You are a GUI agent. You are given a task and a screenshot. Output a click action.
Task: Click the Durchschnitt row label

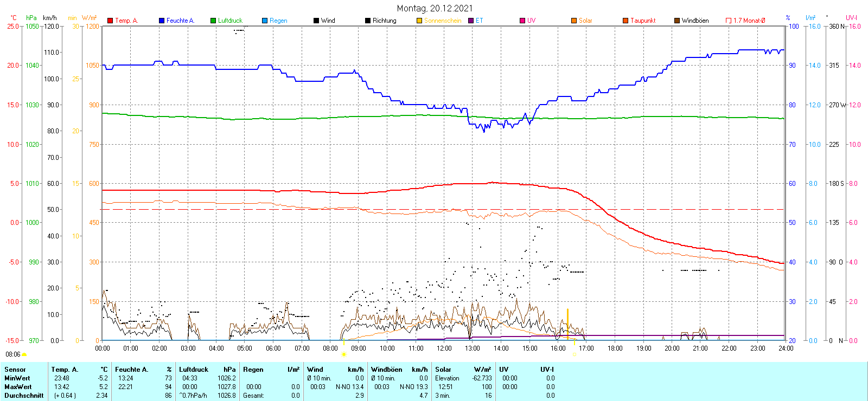pyautogui.click(x=24, y=396)
